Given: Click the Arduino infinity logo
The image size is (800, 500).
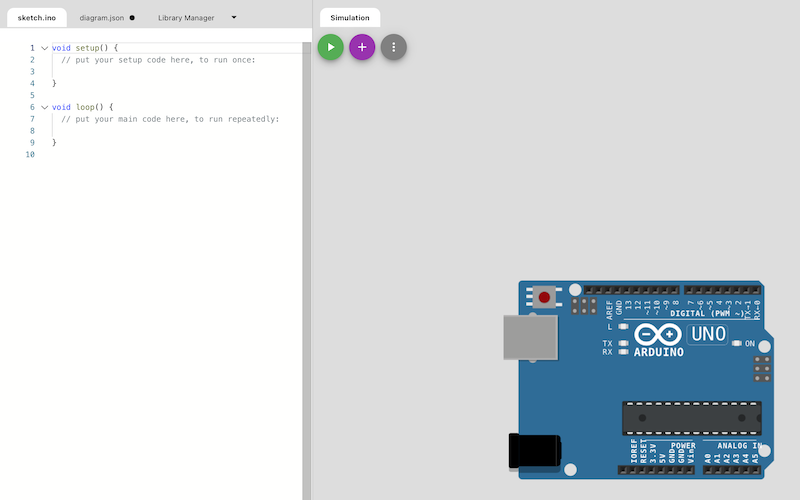Looking at the screenshot, I should (x=658, y=335).
